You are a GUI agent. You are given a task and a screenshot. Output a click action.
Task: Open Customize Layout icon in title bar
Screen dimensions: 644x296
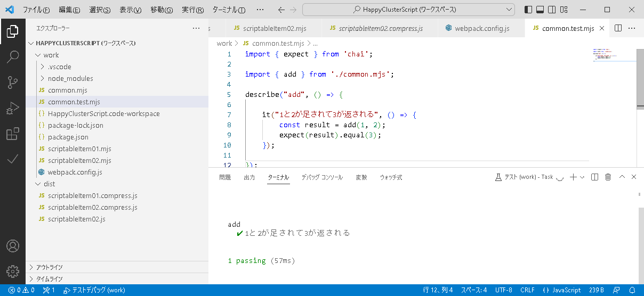[x=563, y=10]
